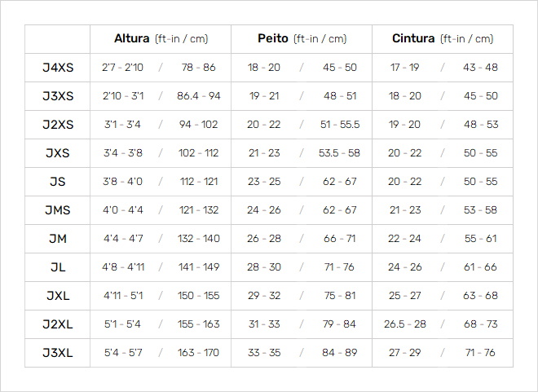Click the 4'8 - 4'11 height cell

(123, 266)
